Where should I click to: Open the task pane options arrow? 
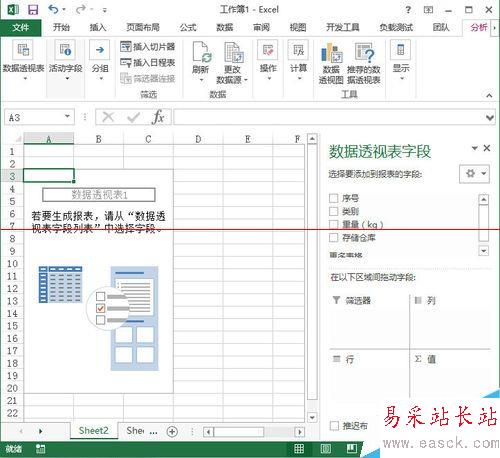[x=475, y=148]
